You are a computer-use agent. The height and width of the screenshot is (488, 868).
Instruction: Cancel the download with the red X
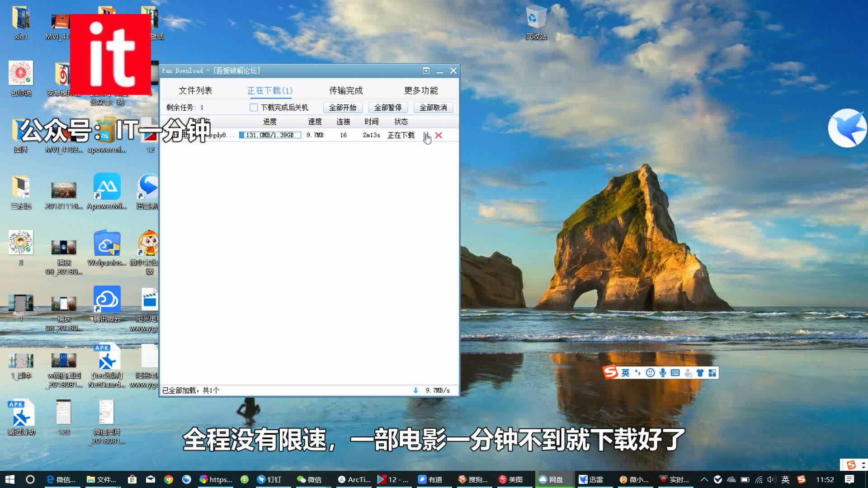tap(439, 135)
